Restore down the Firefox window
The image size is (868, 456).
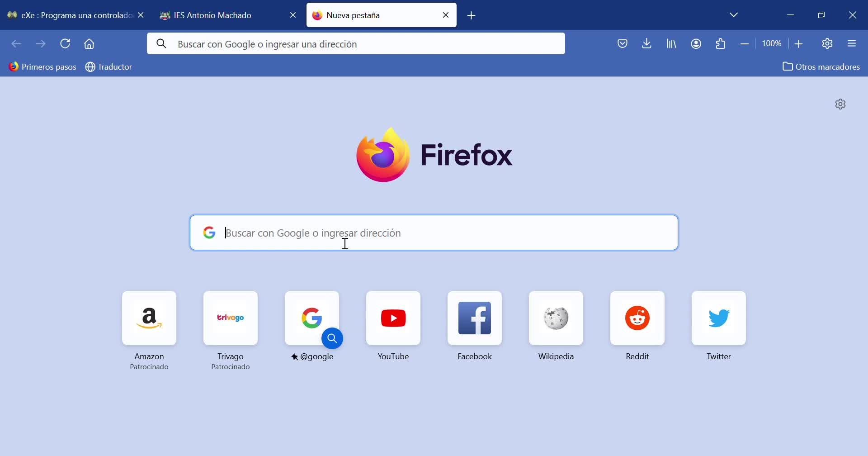pyautogui.click(x=821, y=15)
